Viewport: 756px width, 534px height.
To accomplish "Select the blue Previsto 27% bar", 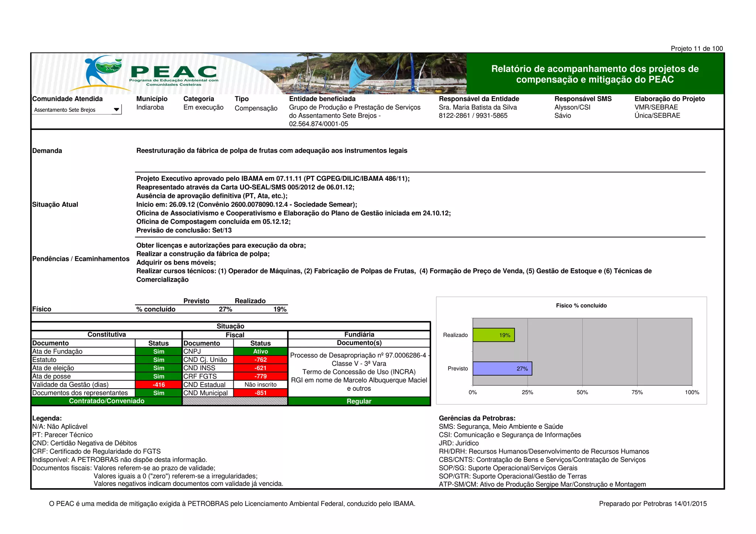I will [502, 368].
